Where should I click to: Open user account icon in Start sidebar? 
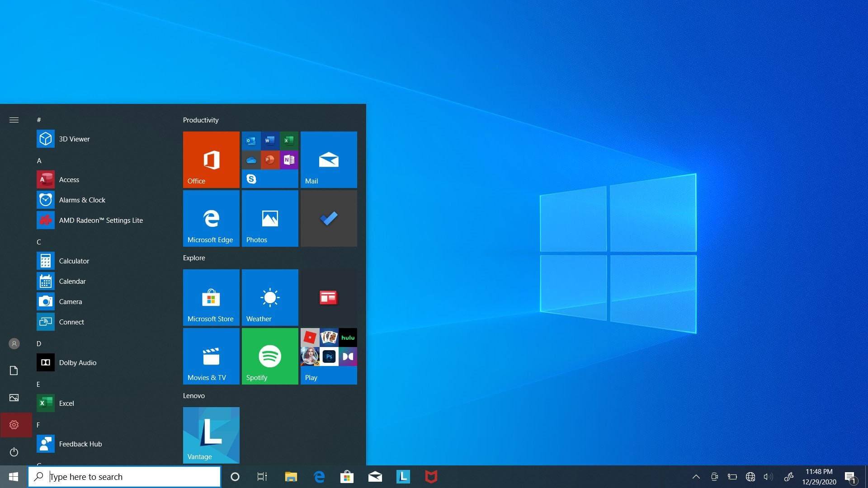(x=14, y=343)
